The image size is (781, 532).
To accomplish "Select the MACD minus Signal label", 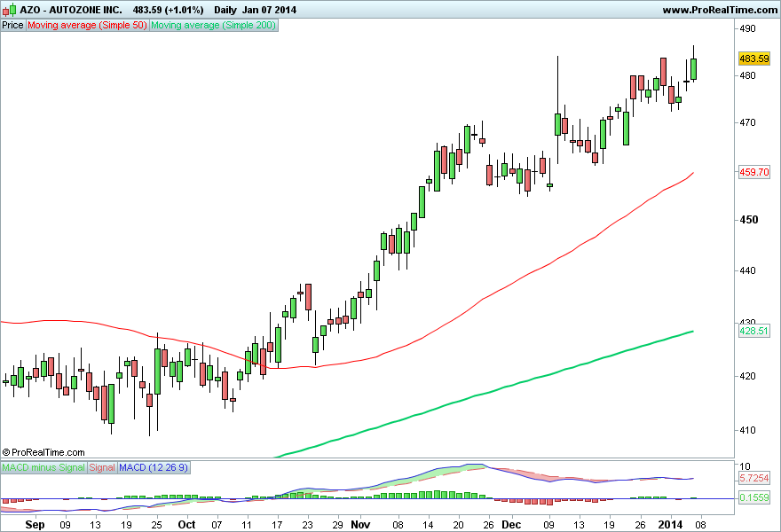I will coord(43,467).
